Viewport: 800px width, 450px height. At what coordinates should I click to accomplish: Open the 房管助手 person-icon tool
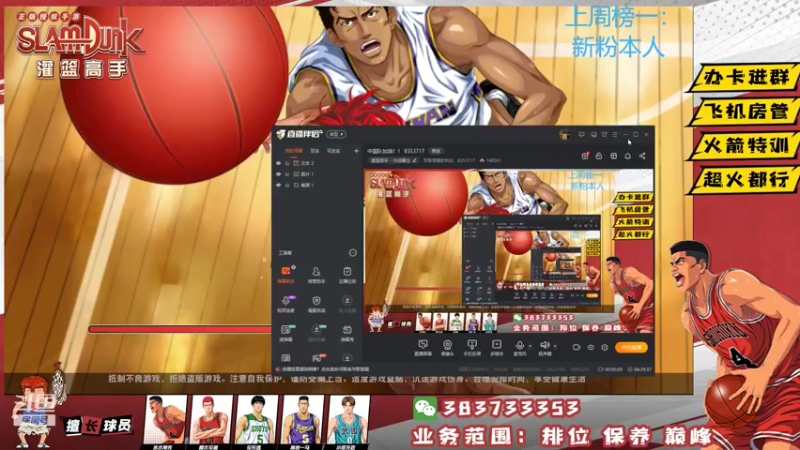316,274
